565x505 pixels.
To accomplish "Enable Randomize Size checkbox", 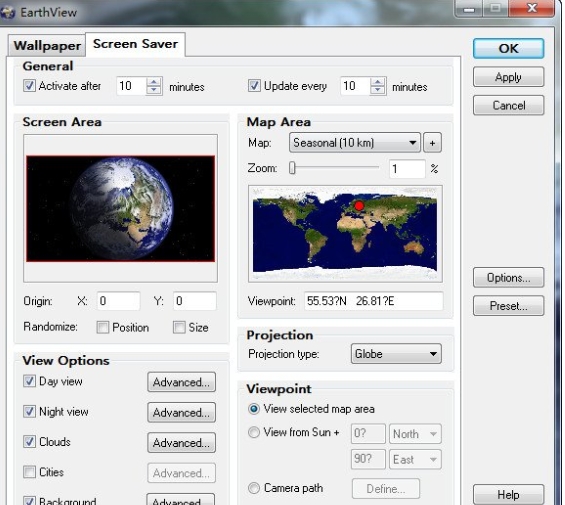I will 179,327.
